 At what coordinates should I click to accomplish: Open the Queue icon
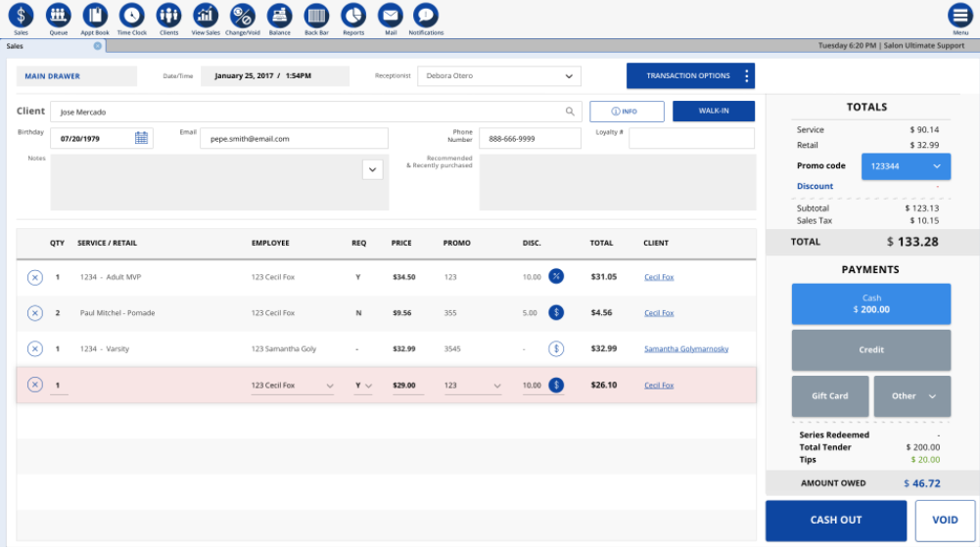(58, 15)
